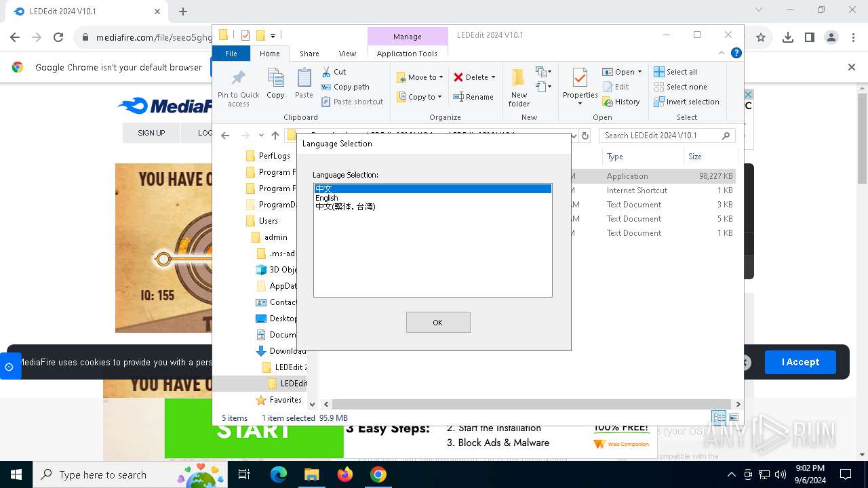Open new Chrome tab

tap(183, 12)
